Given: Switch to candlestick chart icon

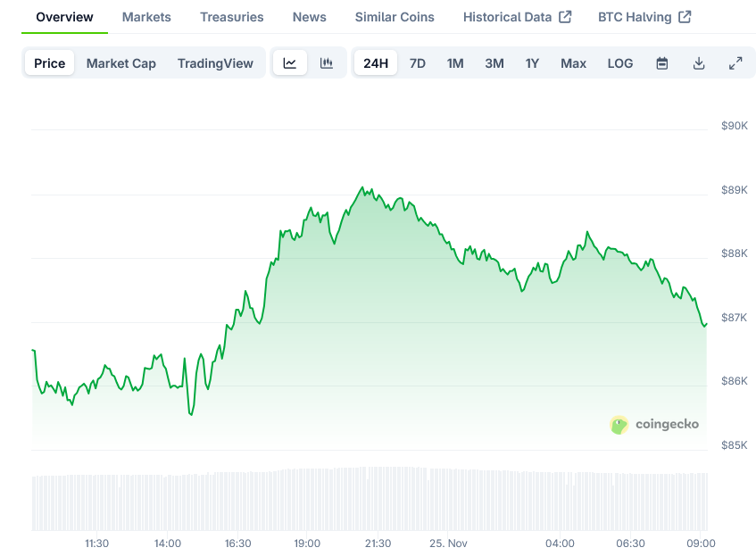Looking at the screenshot, I should (327, 63).
